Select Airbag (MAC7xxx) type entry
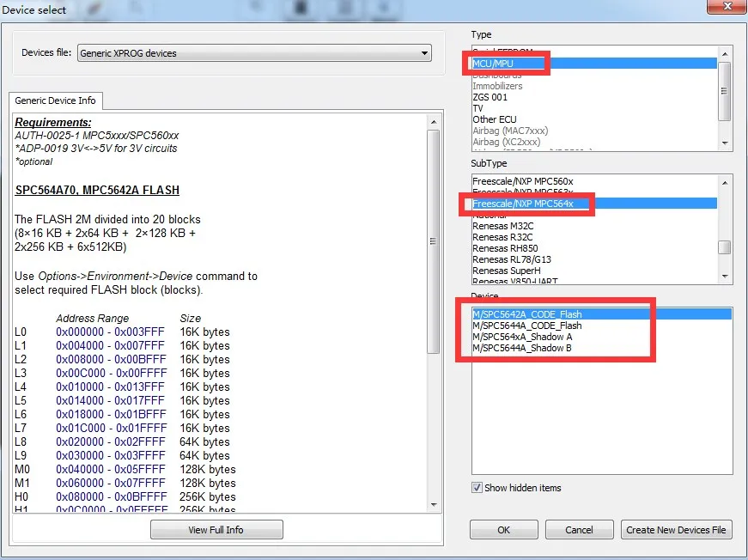Viewport: 748px width, 560px height. [x=594, y=131]
